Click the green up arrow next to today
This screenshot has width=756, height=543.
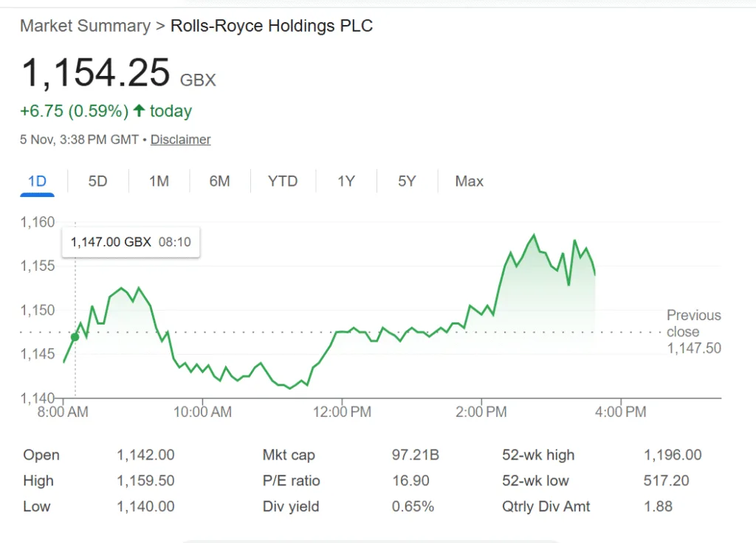point(139,111)
